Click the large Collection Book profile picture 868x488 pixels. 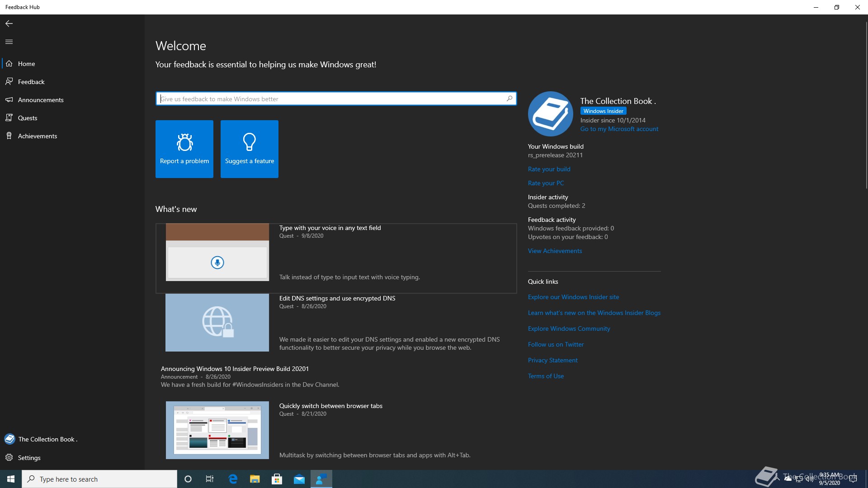[x=551, y=114]
